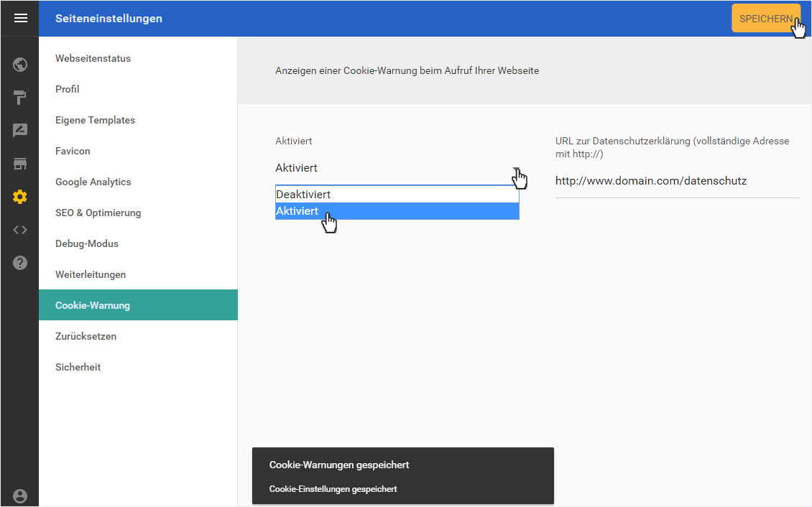Open the store icon in sidebar

coord(20,164)
